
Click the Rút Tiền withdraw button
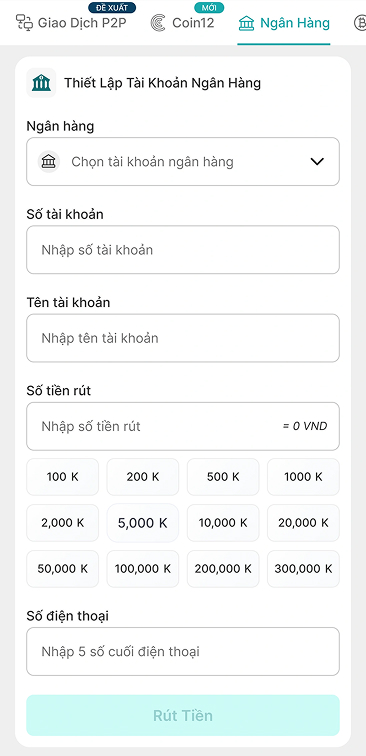[x=183, y=716]
